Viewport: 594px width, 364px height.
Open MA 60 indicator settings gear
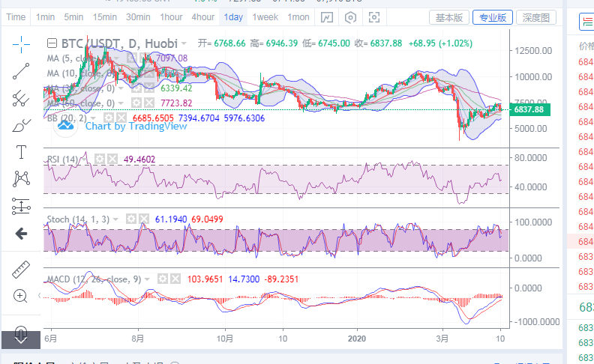[136, 103]
